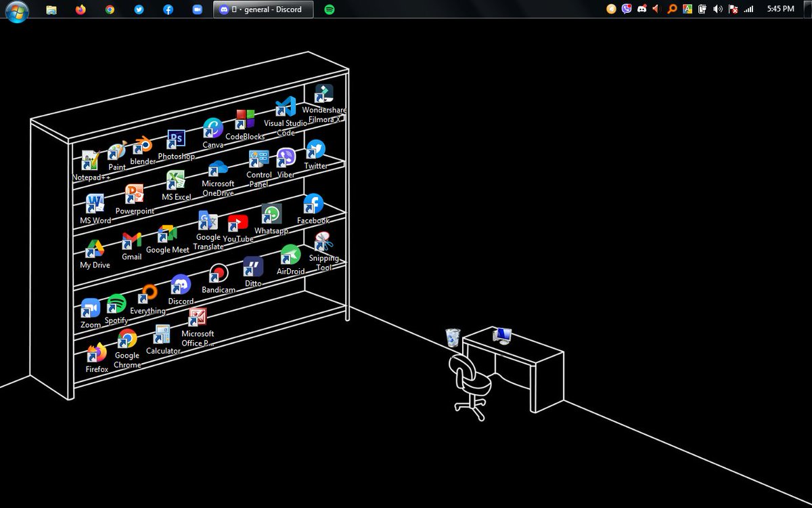Select the Google Chrome desktop shortcut on the shelf
The width and height of the screenshot is (812, 508).
tap(127, 349)
